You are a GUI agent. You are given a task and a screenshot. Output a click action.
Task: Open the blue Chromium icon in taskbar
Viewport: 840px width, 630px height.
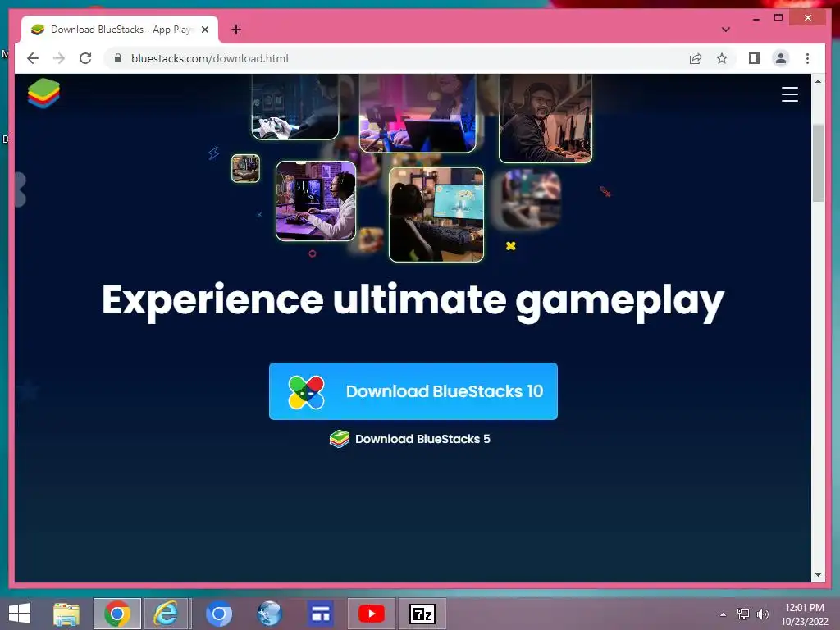(218, 614)
